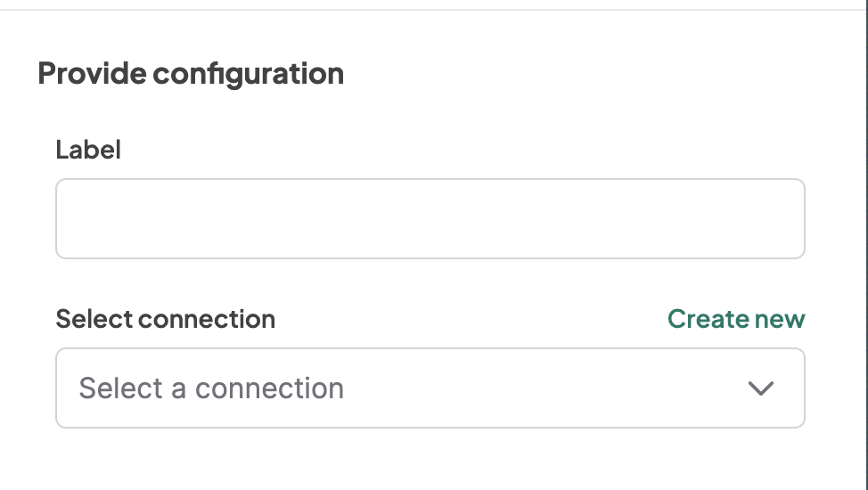868x490 pixels.
Task: Expand the connection list using the down arrow
Action: pos(760,388)
